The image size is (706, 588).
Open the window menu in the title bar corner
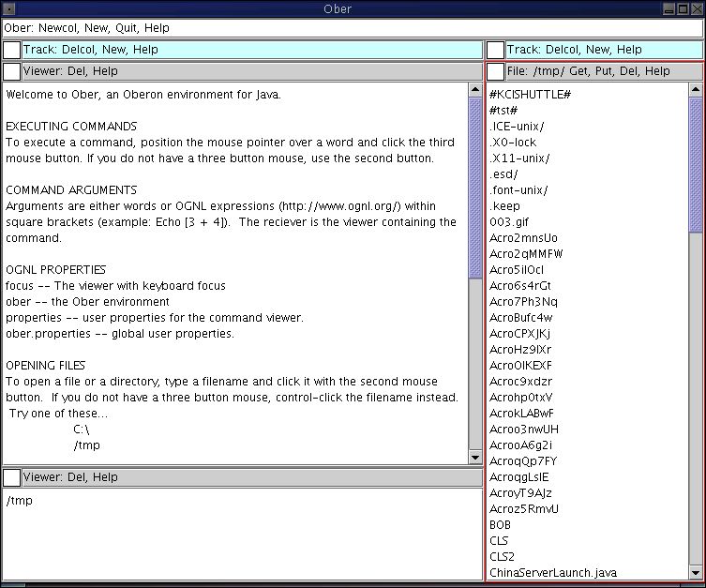(x=8, y=8)
